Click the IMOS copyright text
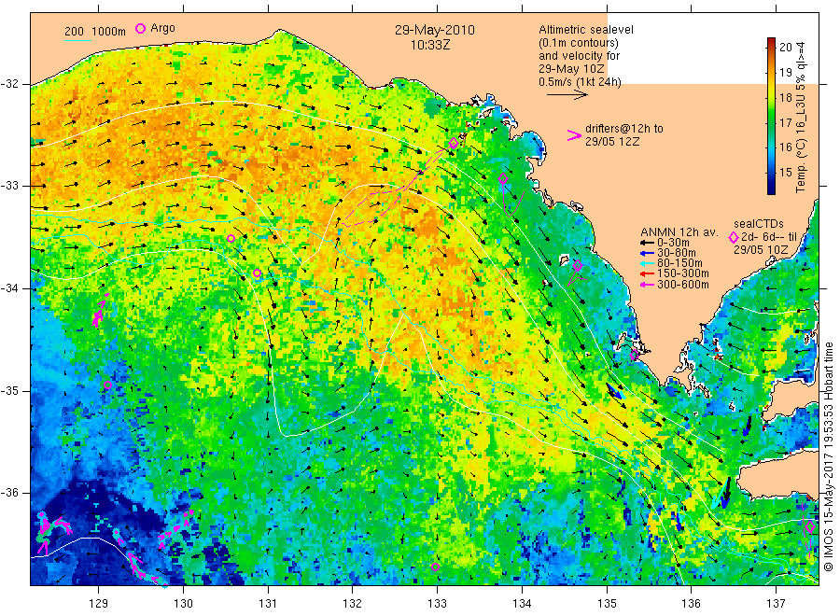 click(828, 457)
